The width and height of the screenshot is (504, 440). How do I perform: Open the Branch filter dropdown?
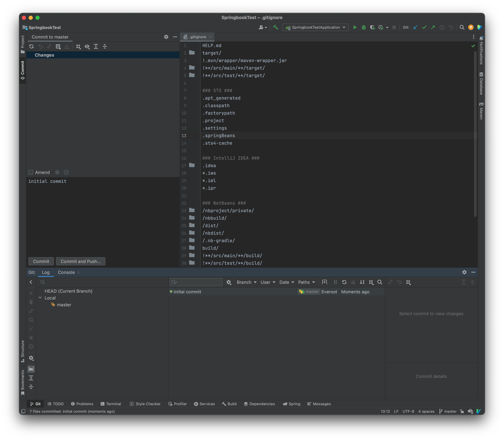coord(247,282)
